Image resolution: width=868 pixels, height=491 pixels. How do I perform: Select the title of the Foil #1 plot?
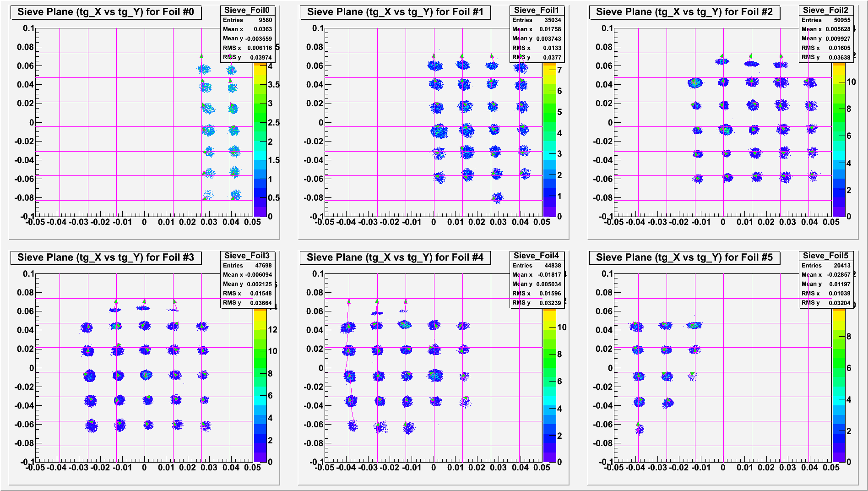tap(395, 12)
